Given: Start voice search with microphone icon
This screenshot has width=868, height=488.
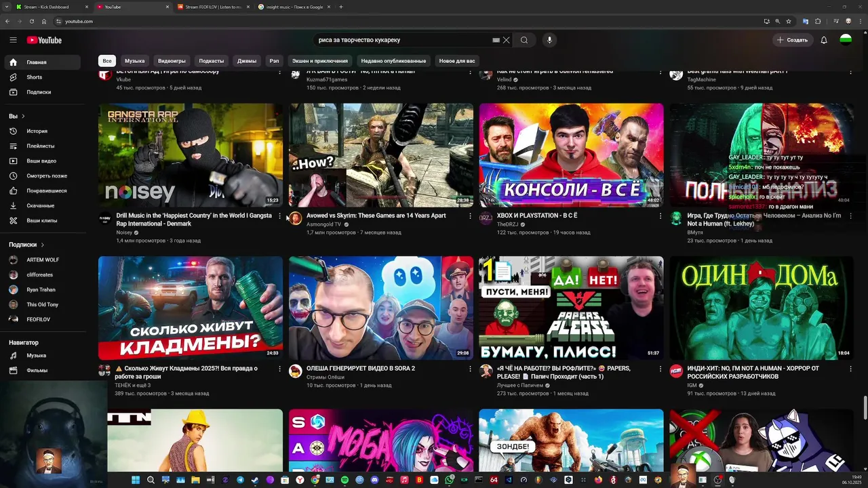Looking at the screenshot, I should [x=549, y=40].
